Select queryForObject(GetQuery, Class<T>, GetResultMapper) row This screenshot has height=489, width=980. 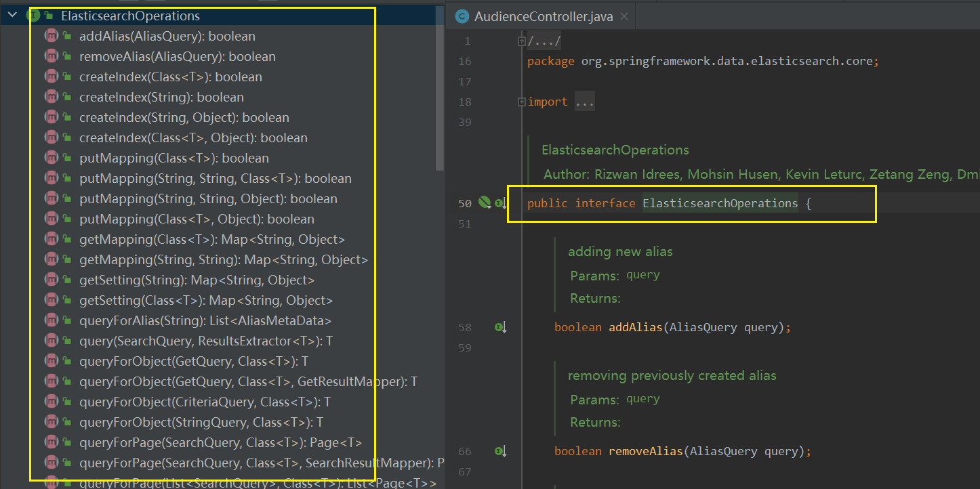click(x=248, y=381)
